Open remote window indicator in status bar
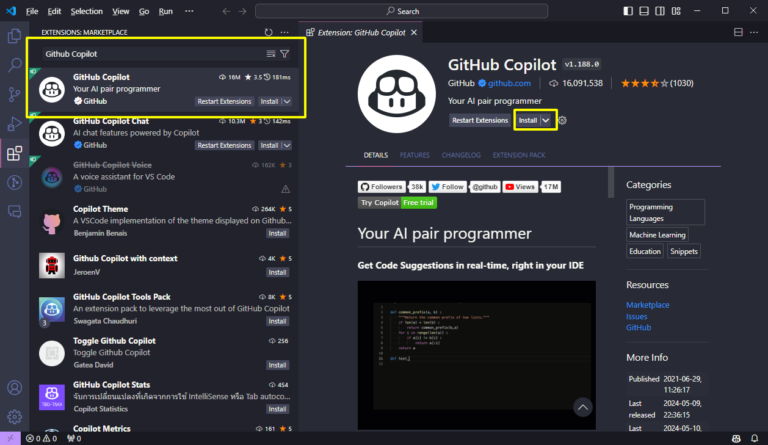 (10, 438)
